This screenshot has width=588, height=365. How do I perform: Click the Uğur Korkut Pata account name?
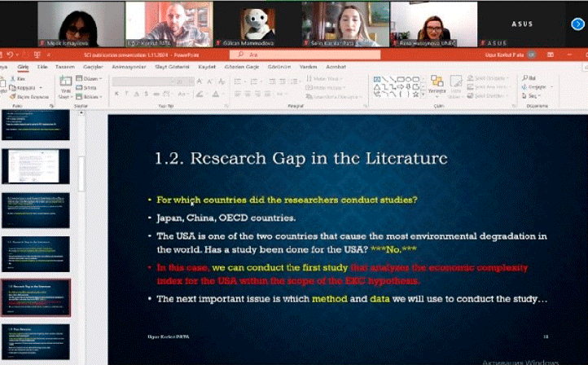coord(502,54)
